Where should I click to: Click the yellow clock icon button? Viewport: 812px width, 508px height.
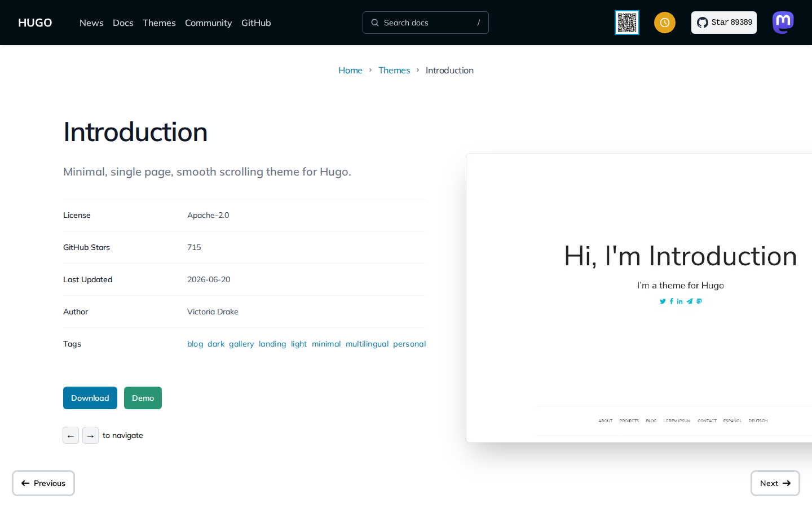click(665, 23)
